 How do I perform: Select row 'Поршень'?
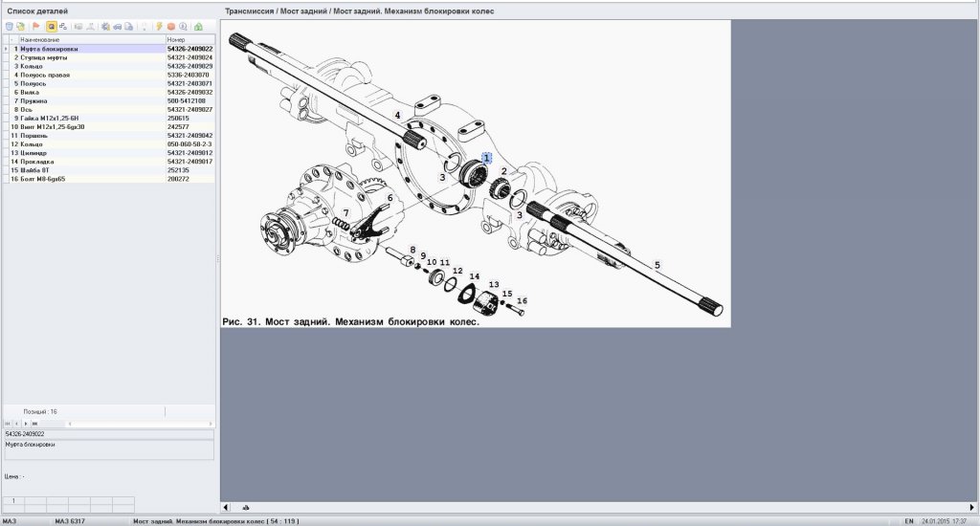click(x=109, y=136)
